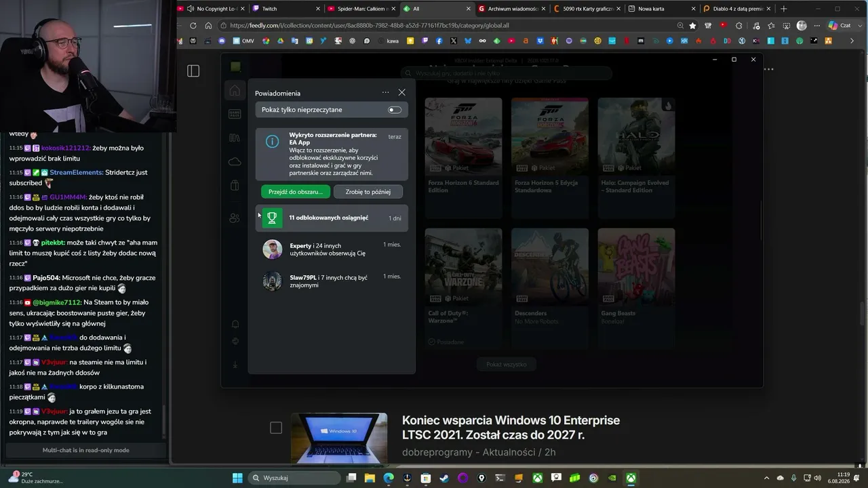Open the Library icon in Xbox sidebar
The image size is (868, 488).
235,138
